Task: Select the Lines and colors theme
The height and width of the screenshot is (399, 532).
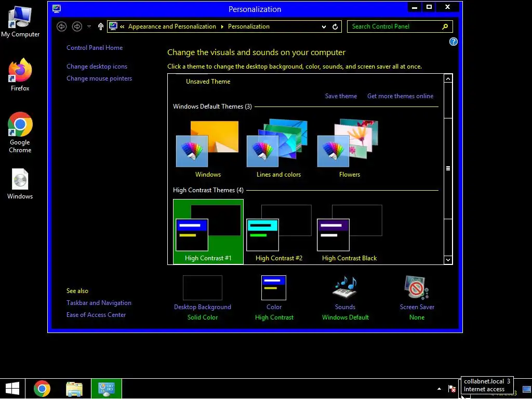Action: [x=278, y=149]
